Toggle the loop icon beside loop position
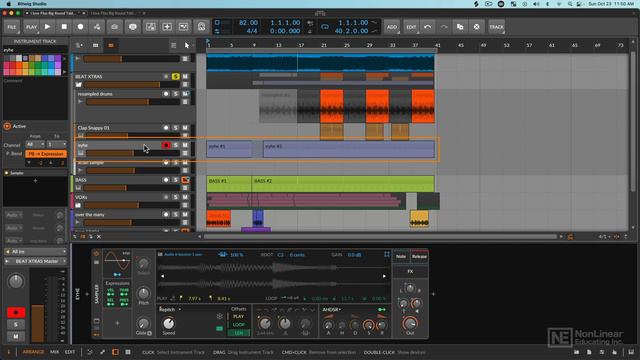This screenshot has height=360, width=640. pos(325,27)
